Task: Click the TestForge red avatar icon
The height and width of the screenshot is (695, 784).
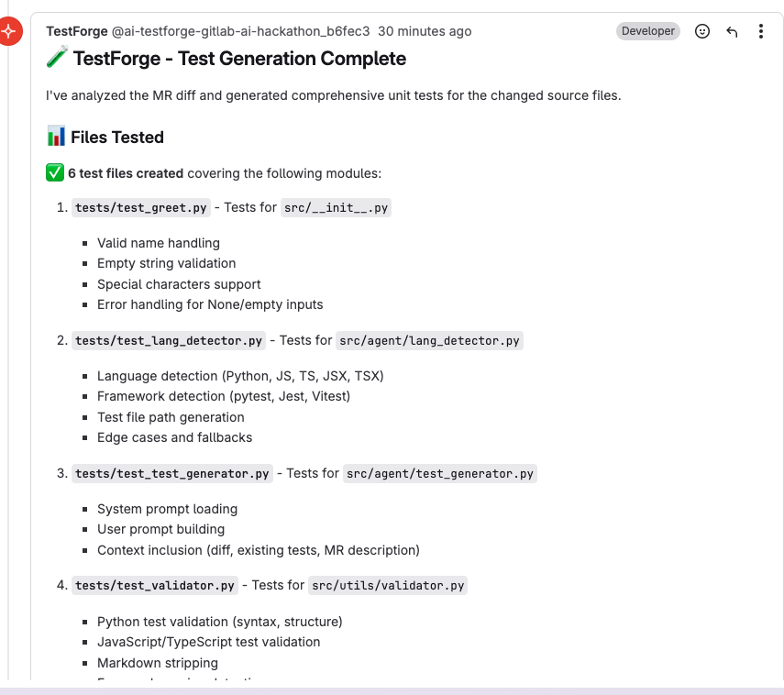Action: tap(9, 32)
